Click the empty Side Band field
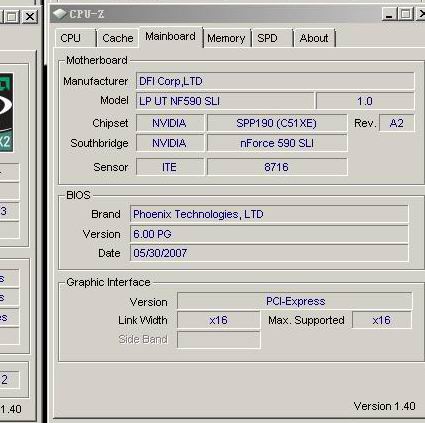Screen dimensions: 425x423 (x=218, y=339)
